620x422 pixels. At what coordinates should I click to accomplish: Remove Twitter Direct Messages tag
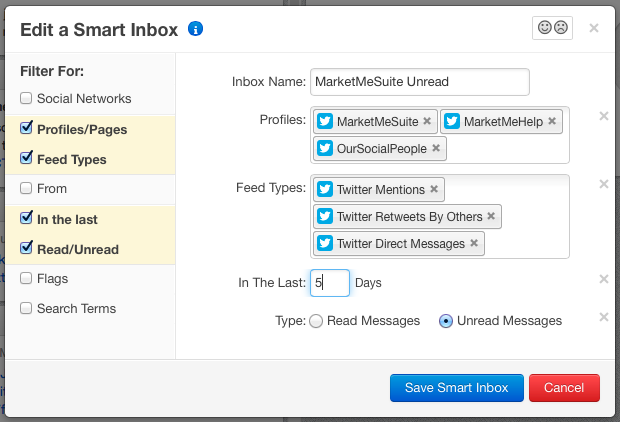pyautogui.click(x=474, y=243)
